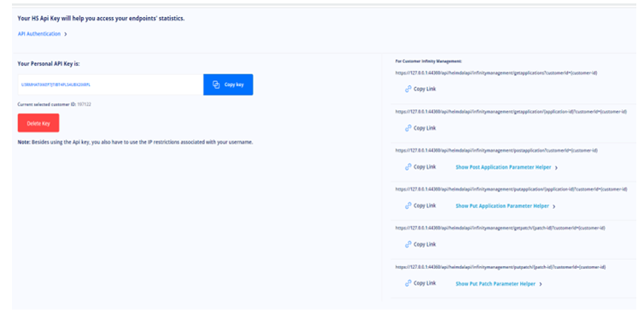Select the Personal API Key field
This screenshot has width=644, height=319.
[x=110, y=84]
